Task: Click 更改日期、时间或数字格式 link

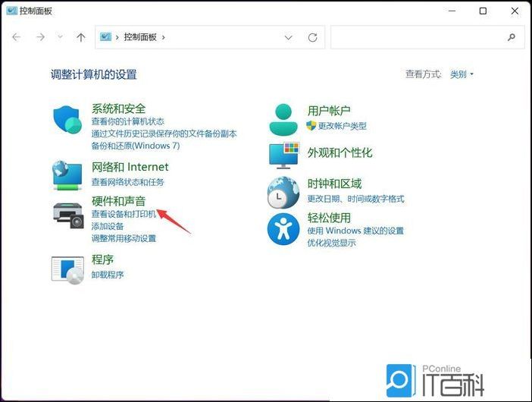Action: [x=355, y=199]
